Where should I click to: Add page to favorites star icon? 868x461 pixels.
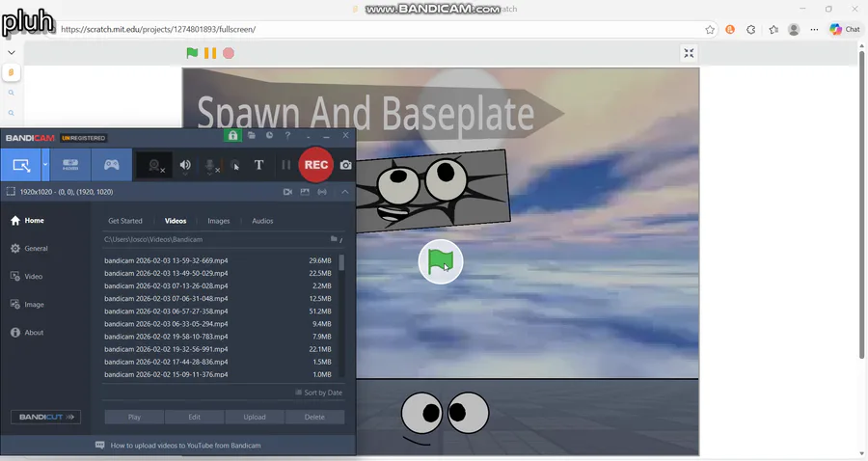pyautogui.click(x=710, y=30)
